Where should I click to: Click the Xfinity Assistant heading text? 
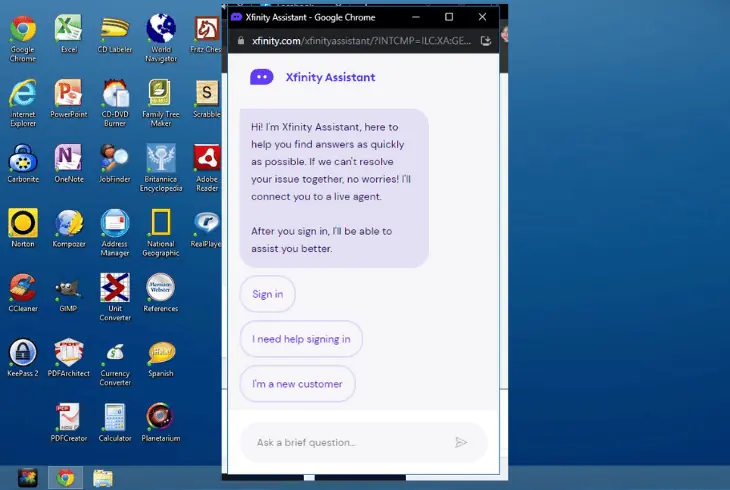click(330, 77)
